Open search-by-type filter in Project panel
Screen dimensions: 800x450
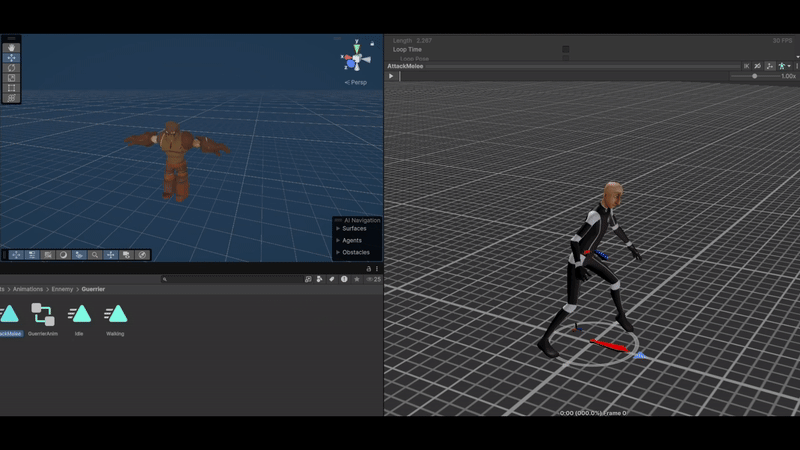(x=308, y=279)
